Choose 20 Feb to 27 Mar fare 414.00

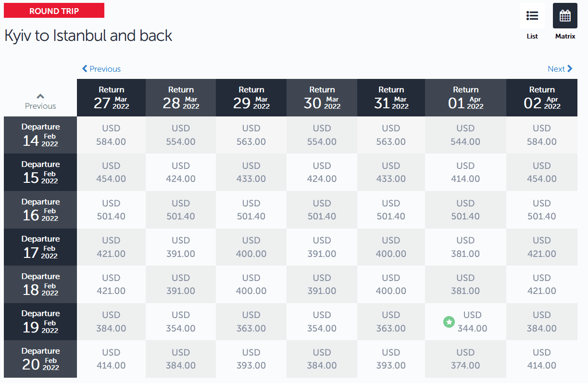tap(111, 359)
